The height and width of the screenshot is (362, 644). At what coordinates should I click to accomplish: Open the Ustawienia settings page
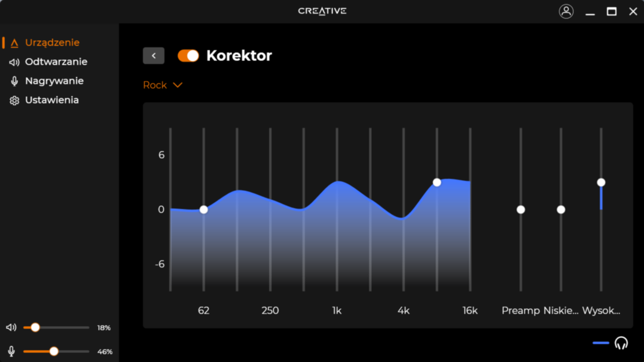click(x=51, y=101)
